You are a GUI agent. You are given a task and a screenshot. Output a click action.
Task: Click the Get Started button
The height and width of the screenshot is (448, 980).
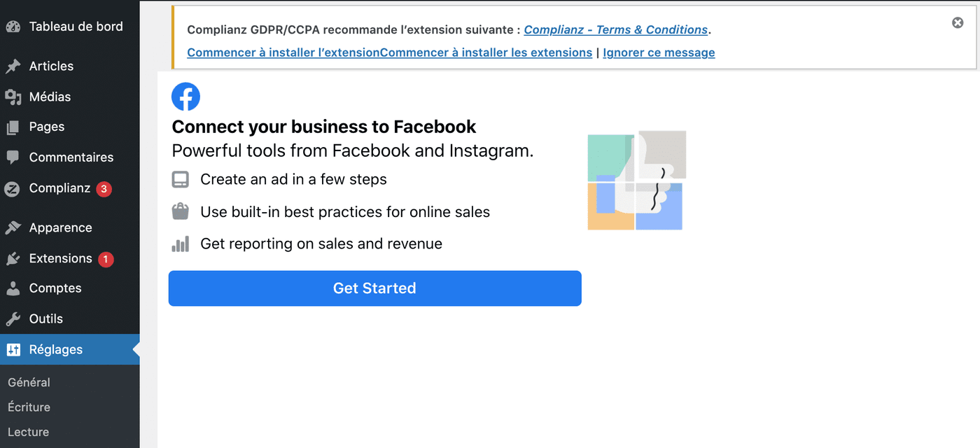point(374,288)
